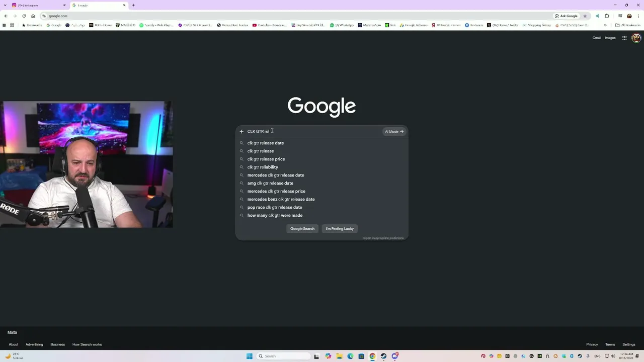Screen dimensions: 644x362
Task: Select suggestion 'mercedes clk gtr release date'
Action: pos(322,175)
